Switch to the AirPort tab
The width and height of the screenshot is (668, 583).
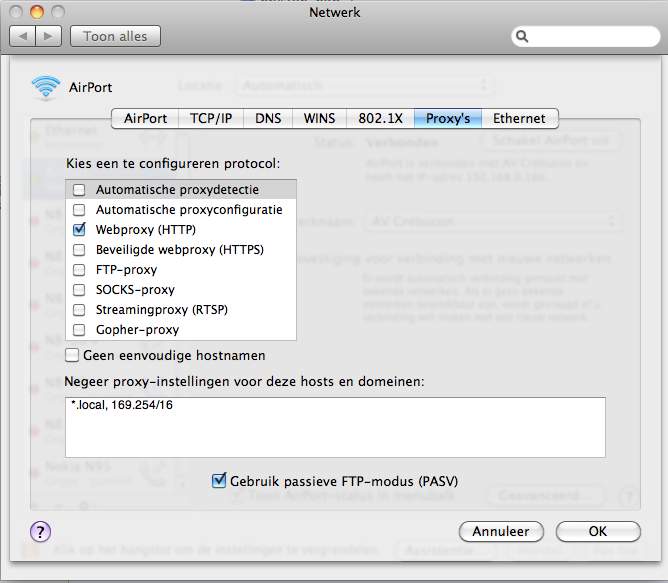pyautogui.click(x=145, y=118)
